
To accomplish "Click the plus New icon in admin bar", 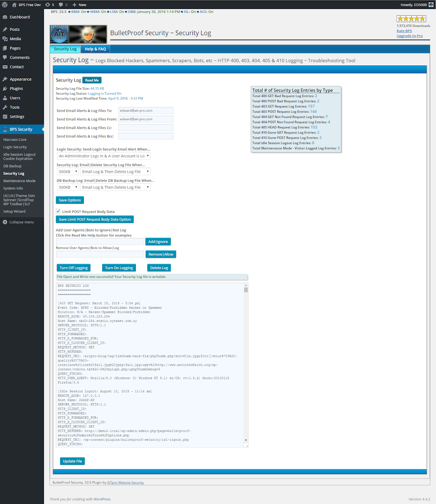I will pos(75,5).
